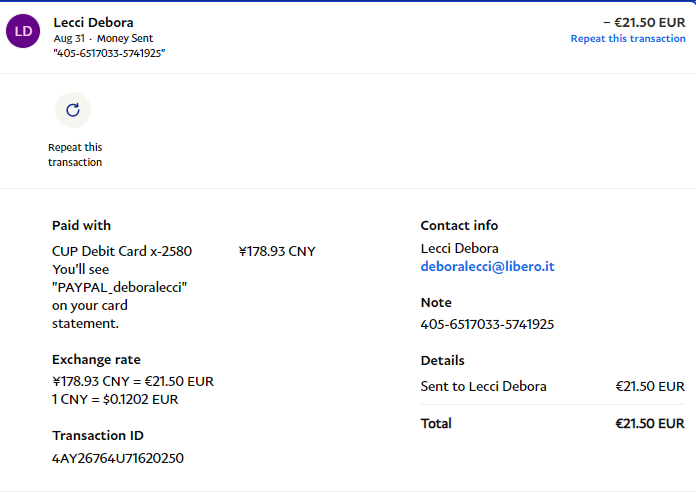The image size is (696, 494).
Task: Click the Paid with heading
Action: (81, 225)
